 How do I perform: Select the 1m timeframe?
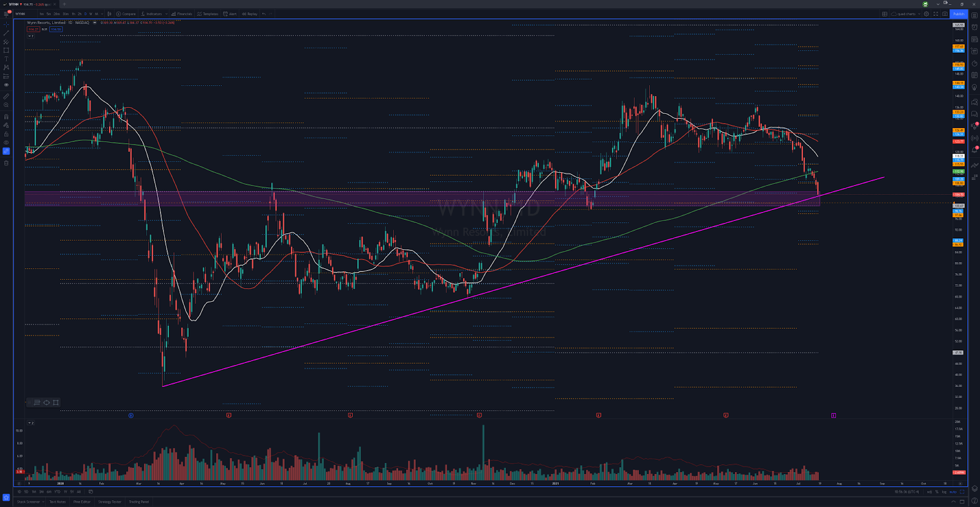pos(42,14)
